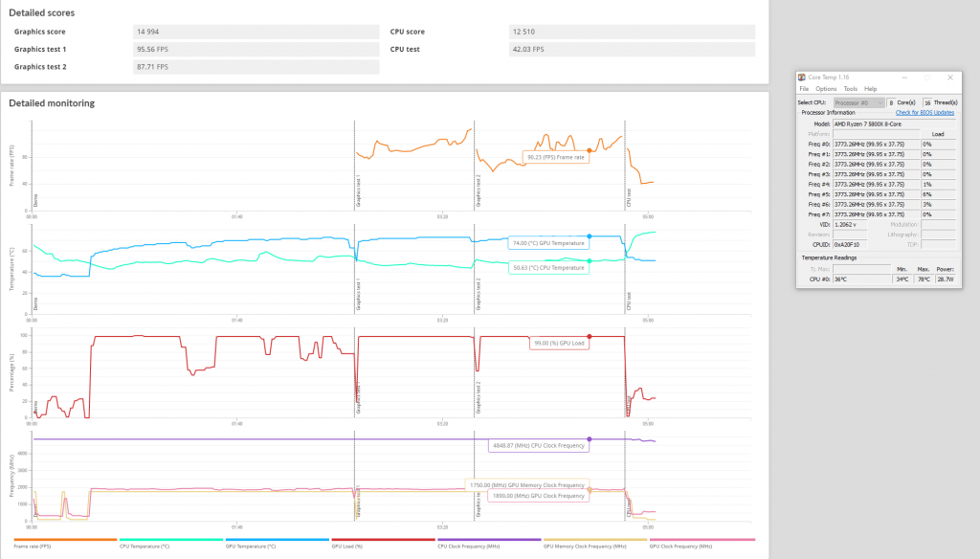The height and width of the screenshot is (559, 980).
Task: Click the Graphics test 1 value 95.56 FPS
Action: pyautogui.click(x=256, y=50)
